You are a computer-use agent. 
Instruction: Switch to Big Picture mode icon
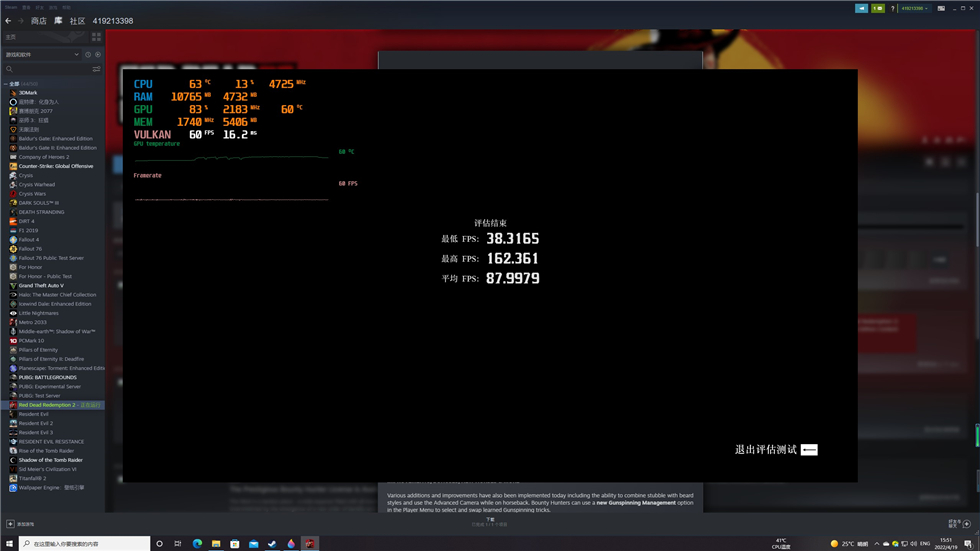pyautogui.click(x=941, y=8)
